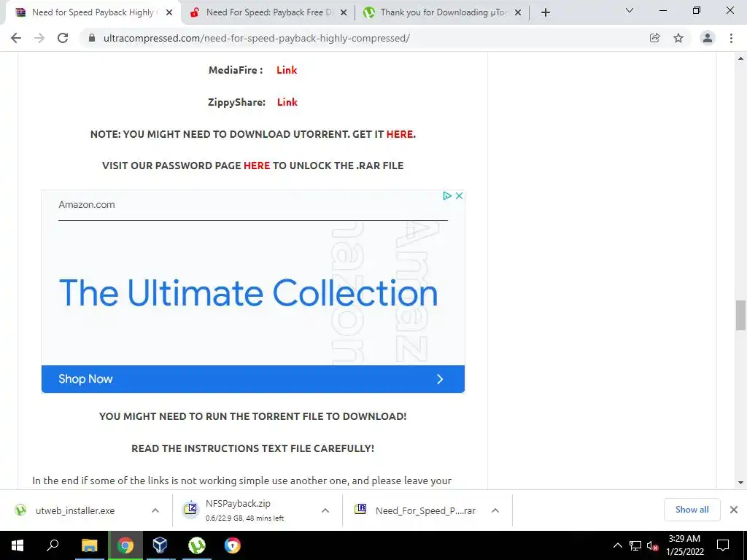
Task: Close the µTorrent thank you tab
Action: point(518,13)
